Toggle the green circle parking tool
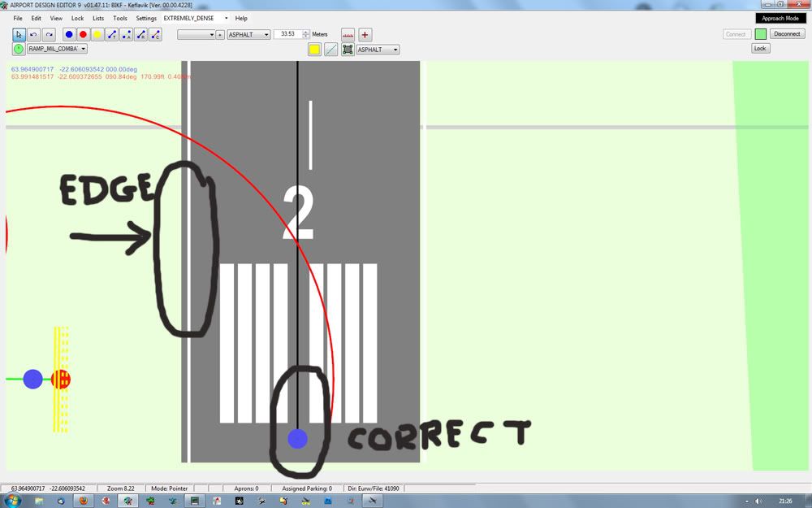Screen dimensions: 812x508 point(19,49)
